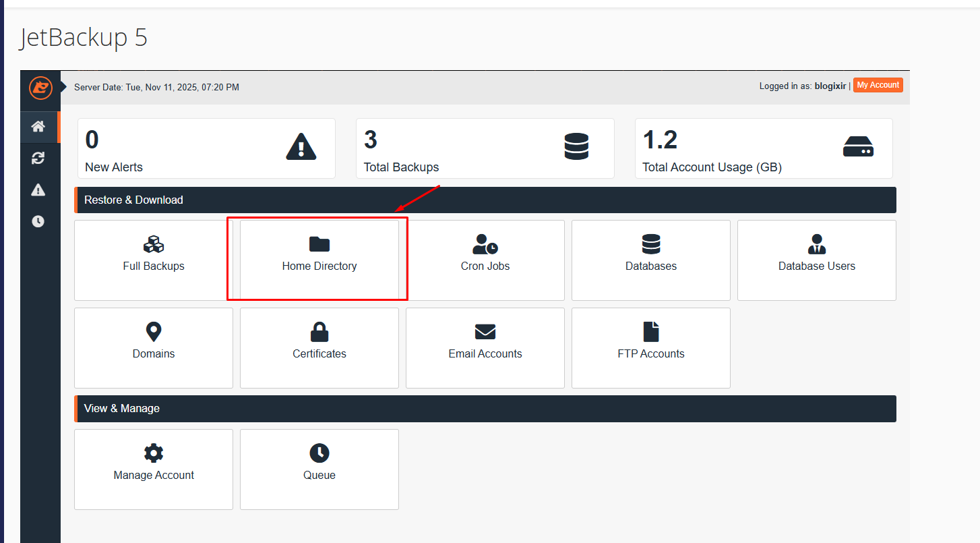Open the Databases tile
Viewport: 980px width, 543px height.
[x=651, y=260]
